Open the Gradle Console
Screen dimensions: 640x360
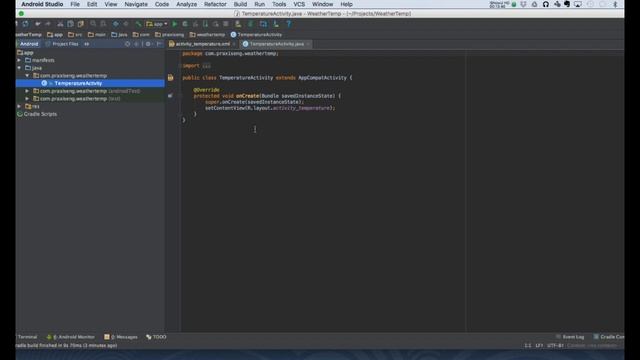(x=609, y=337)
